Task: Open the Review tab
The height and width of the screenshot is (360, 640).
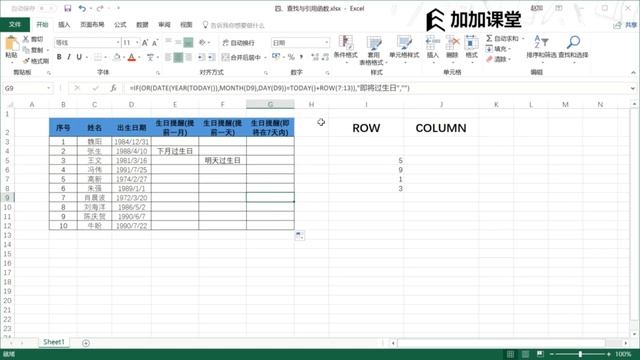Action: (164, 25)
